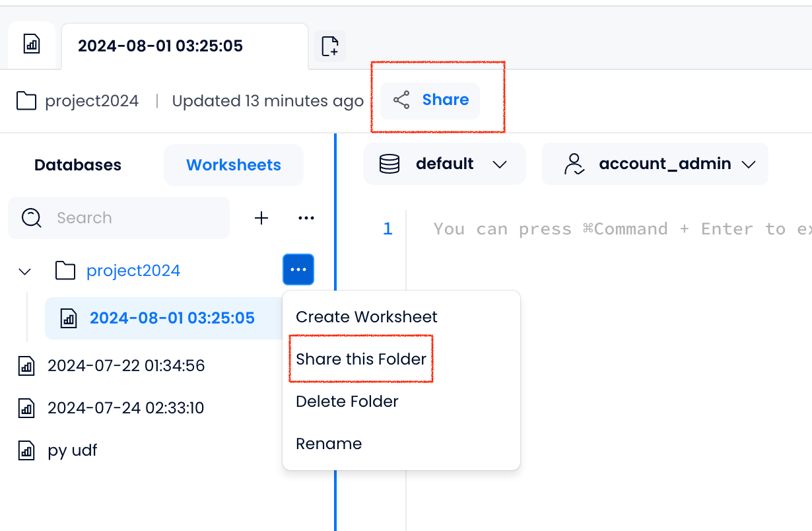Open the three-dot menu beside plus icon
The image size is (812, 531).
click(306, 218)
